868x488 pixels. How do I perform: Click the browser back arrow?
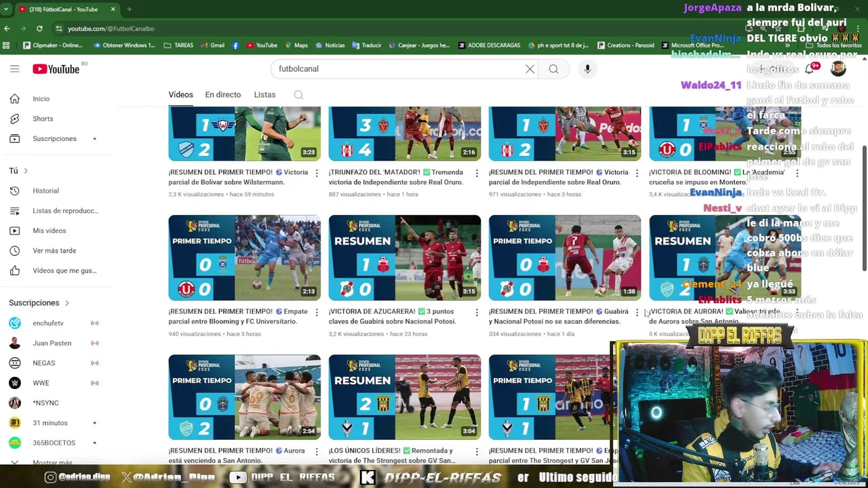click(x=7, y=28)
